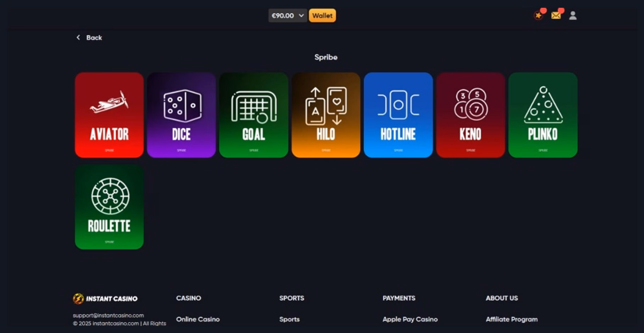Click the Instant Casino logo

[105, 299]
